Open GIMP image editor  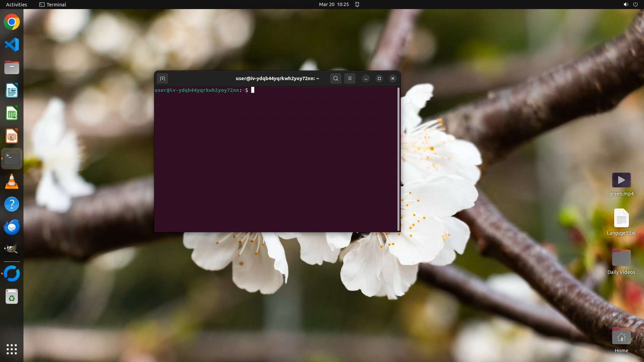[12, 250]
